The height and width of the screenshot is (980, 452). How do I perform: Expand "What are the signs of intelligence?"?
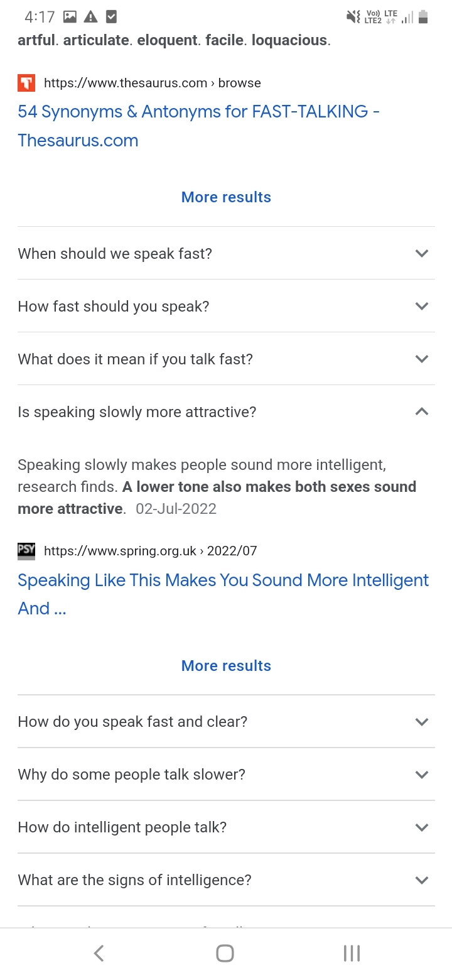pos(226,879)
